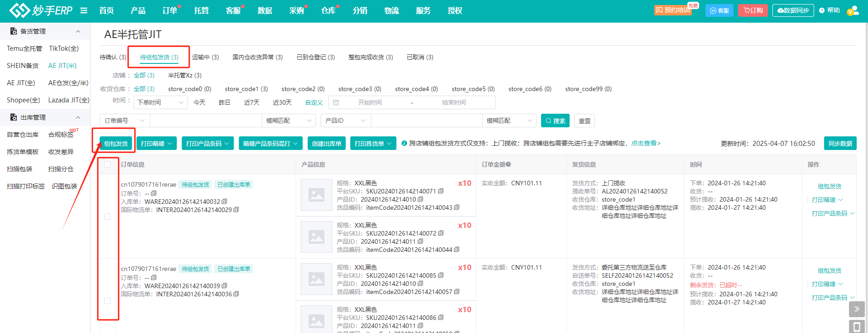The image size is (868, 333).
Task: Click the 创建出库单 button
Action: coord(326,144)
